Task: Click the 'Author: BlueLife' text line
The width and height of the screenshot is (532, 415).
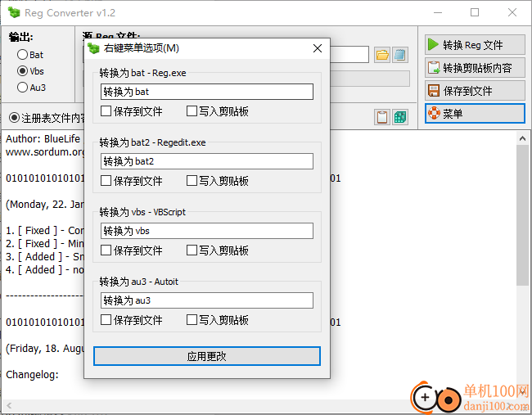Action: point(43,138)
